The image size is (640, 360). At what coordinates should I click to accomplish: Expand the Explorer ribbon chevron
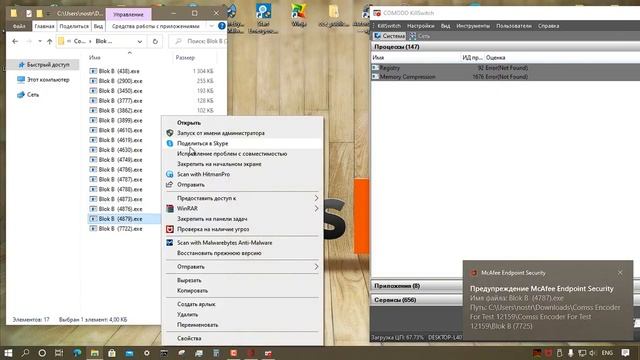(x=211, y=26)
